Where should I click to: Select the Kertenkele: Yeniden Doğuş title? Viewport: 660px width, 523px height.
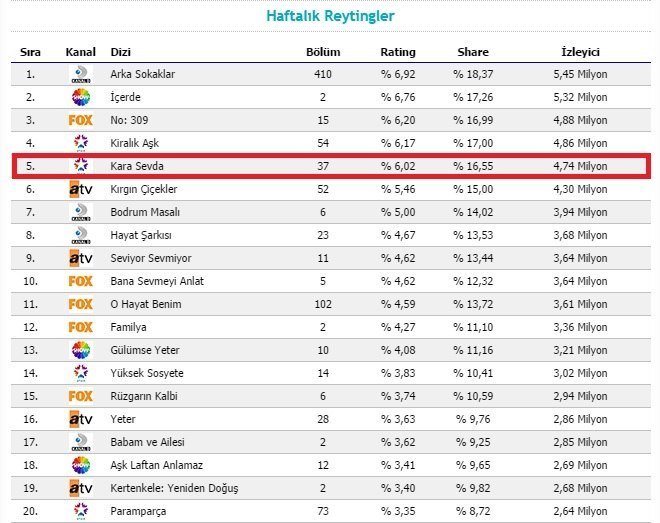[x=174, y=488]
